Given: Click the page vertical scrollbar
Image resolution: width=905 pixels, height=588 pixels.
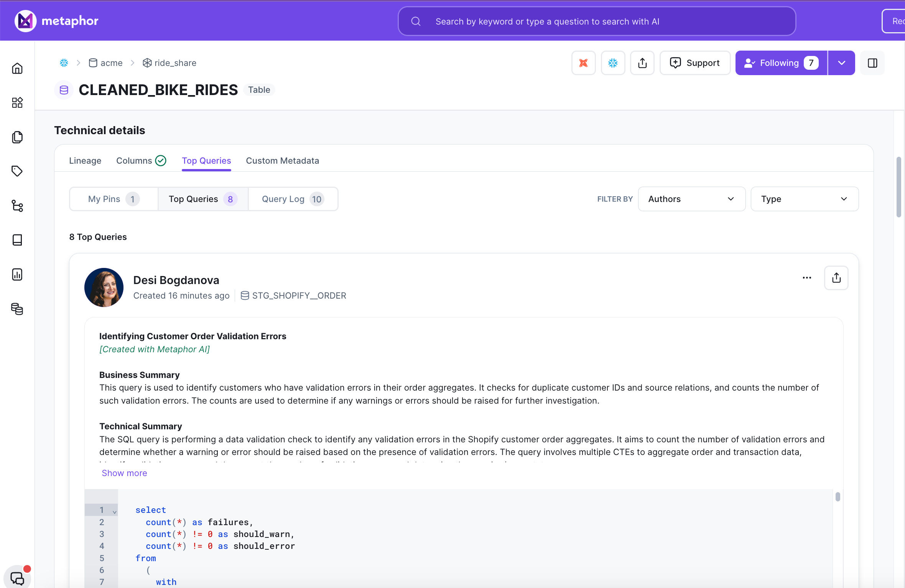Looking at the screenshot, I should tap(898, 187).
